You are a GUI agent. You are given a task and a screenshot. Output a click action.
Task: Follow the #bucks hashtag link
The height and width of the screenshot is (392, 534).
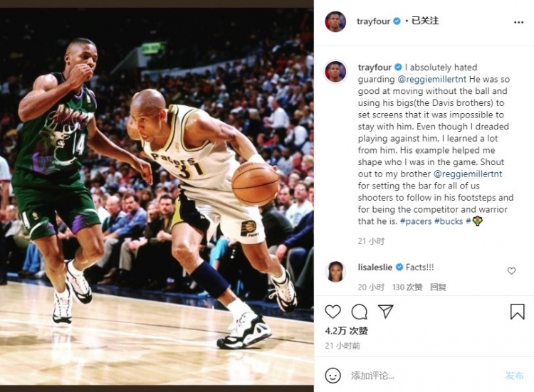(449, 221)
